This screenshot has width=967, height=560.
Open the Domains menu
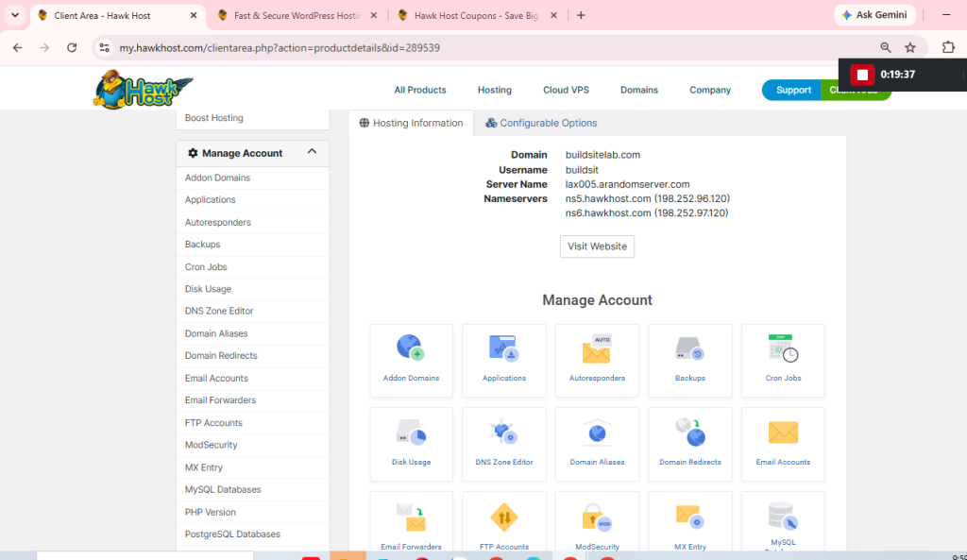pos(639,90)
